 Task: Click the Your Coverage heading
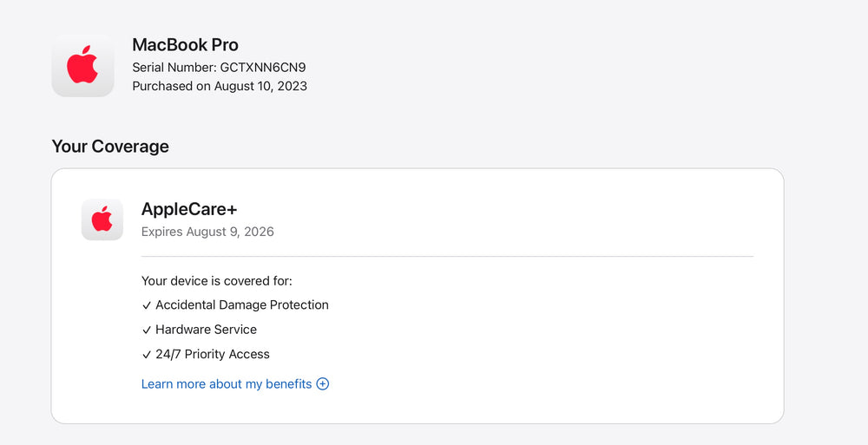click(110, 147)
